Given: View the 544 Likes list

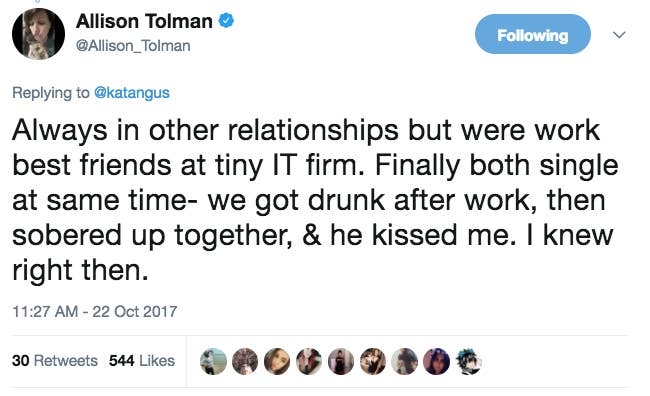Looking at the screenshot, I should pyautogui.click(x=142, y=360).
